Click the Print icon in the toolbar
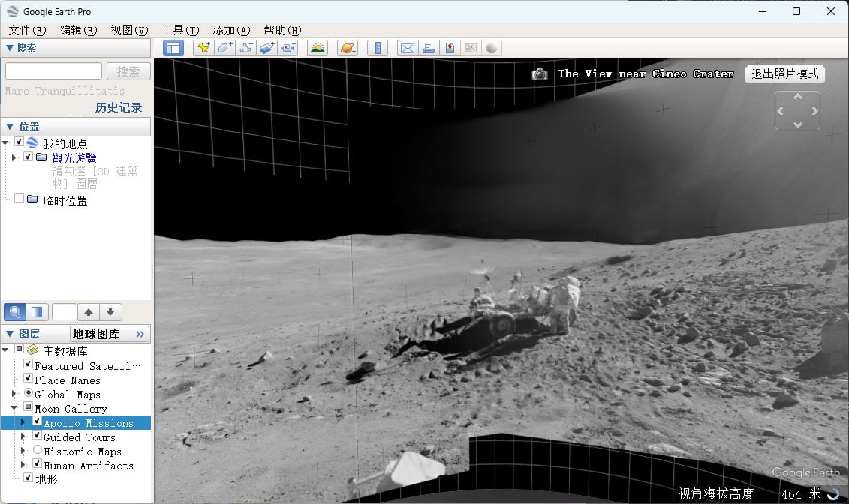 [429, 47]
